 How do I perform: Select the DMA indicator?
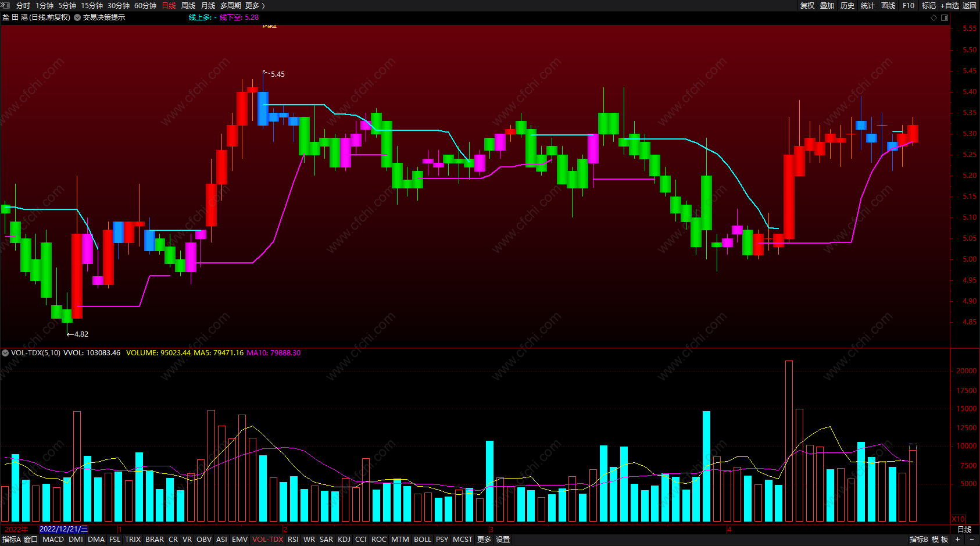(96, 540)
